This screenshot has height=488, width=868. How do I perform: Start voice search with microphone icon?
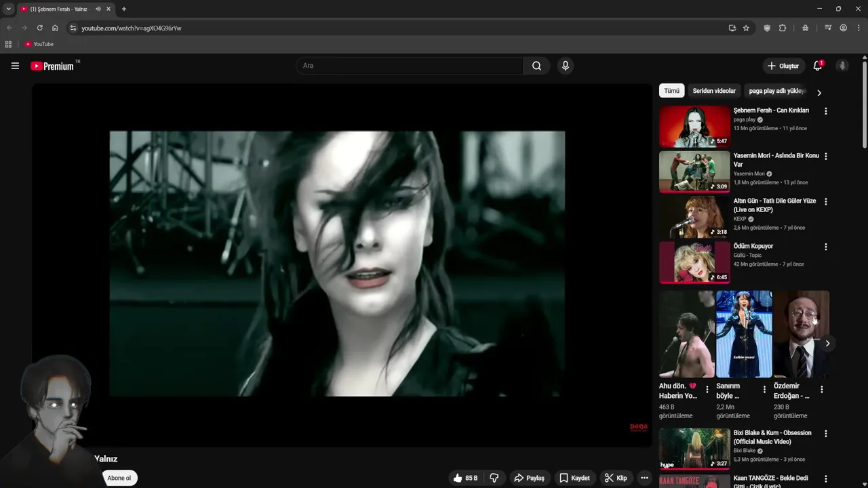coord(565,66)
